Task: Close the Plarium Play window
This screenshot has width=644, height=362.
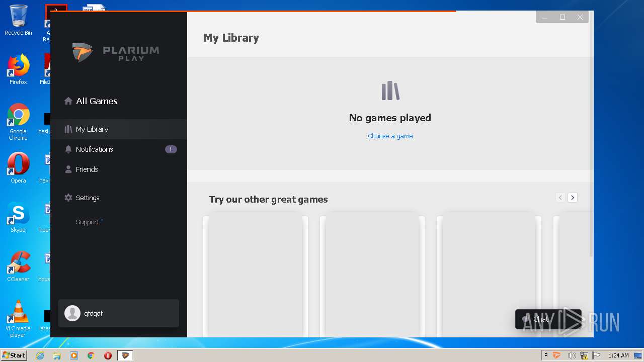Action: [x=580, y=17]
